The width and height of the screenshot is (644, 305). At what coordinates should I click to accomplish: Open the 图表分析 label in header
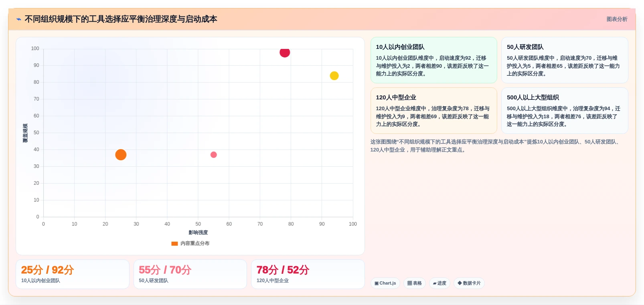pos(617,19)
